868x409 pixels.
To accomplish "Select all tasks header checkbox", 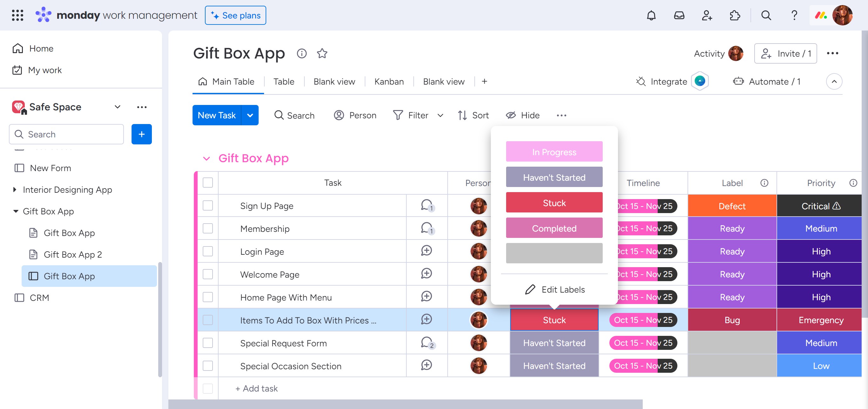I will point(208,183).
